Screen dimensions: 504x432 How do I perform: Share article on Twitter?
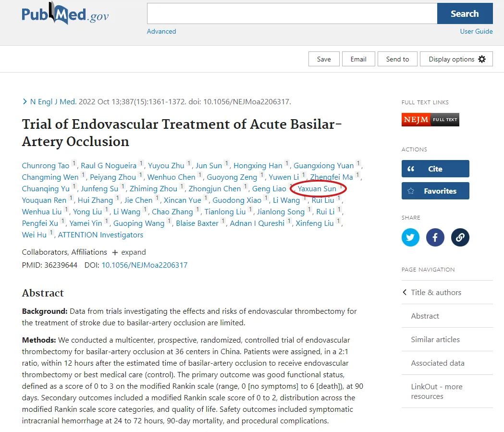(x=410, y=237)
